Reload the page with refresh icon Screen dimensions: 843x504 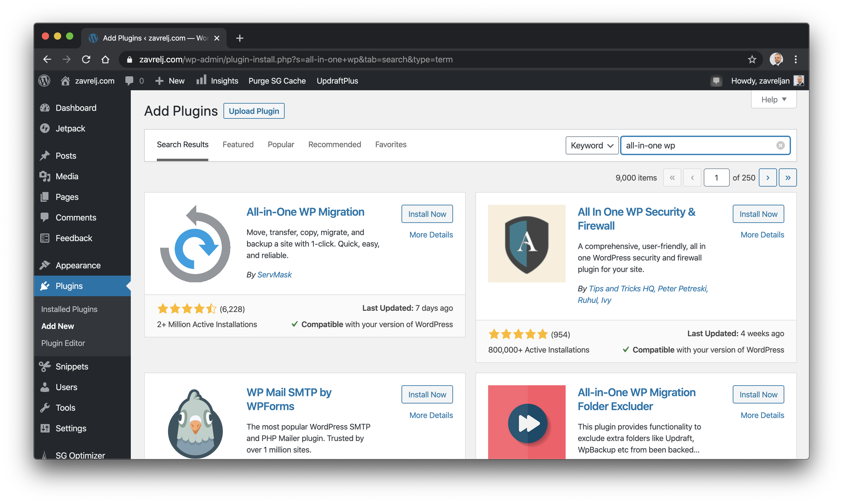coord(86,60)
